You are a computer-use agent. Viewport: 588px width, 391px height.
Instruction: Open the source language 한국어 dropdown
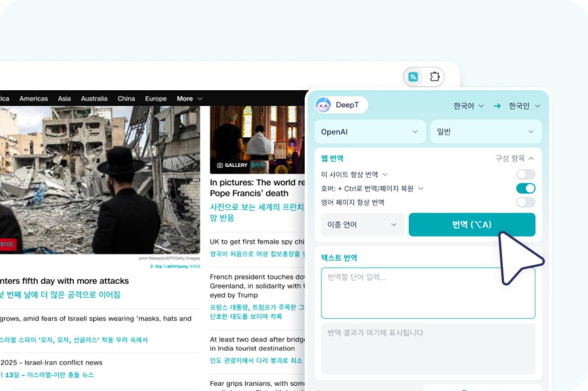[x=468, y=106]
